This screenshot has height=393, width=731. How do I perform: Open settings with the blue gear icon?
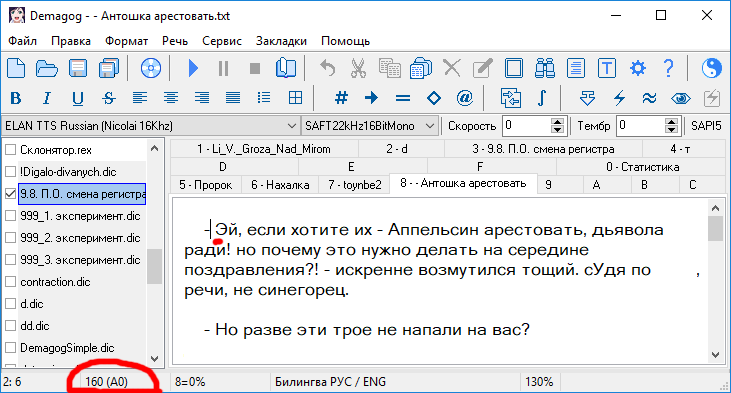coord(637,69)
